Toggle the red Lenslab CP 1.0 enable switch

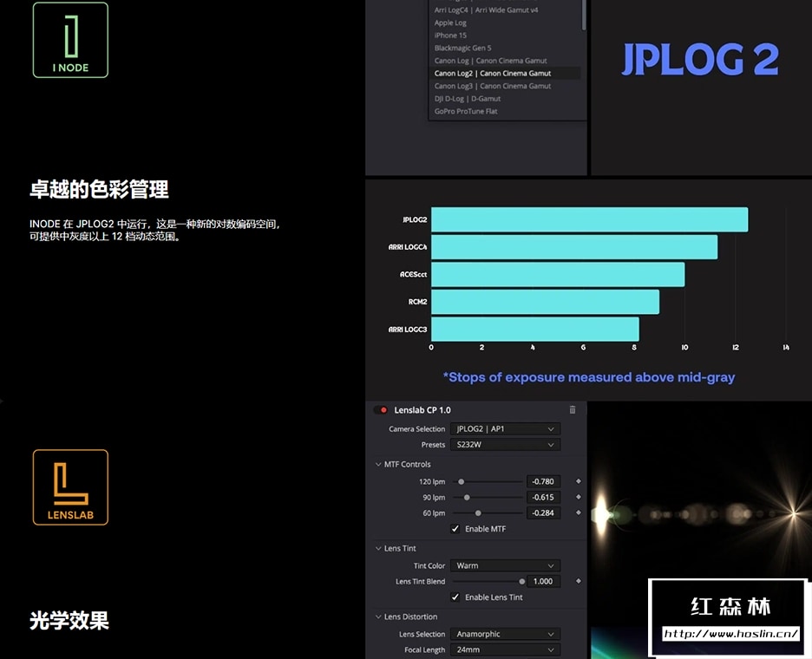click(381, 410)
